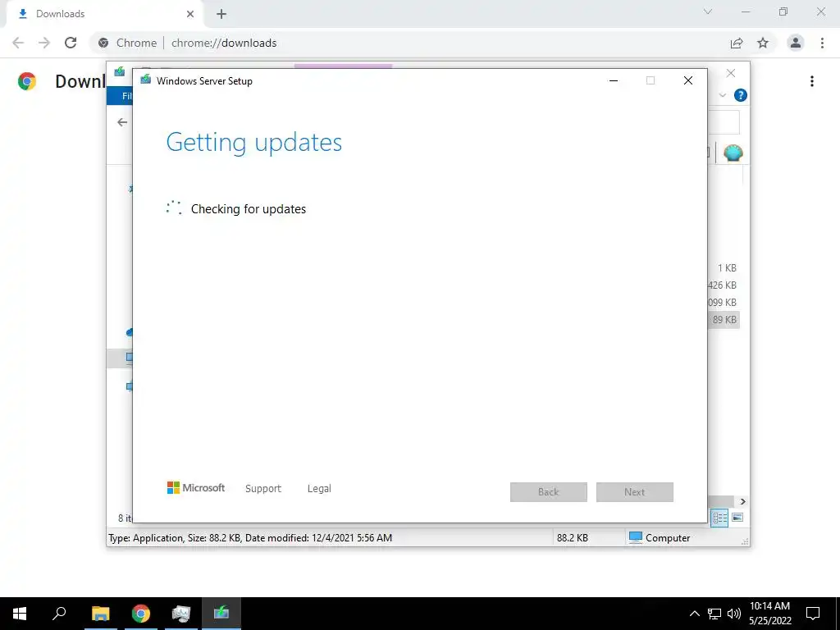Switch Explorer to details view icon
This screenshot has height=630, width=840.
coord(719,518)
